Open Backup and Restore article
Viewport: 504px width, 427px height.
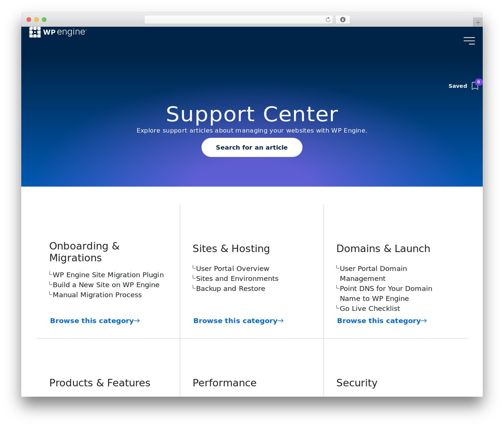click(x=231, y=288)
